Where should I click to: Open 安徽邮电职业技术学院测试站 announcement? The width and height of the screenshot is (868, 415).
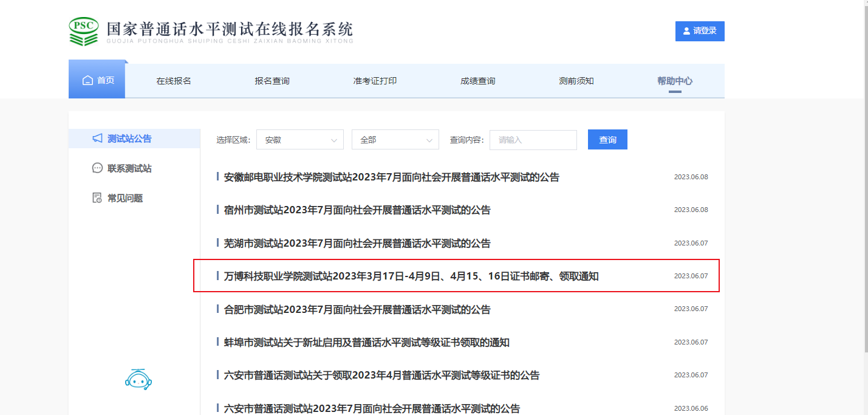392,177
